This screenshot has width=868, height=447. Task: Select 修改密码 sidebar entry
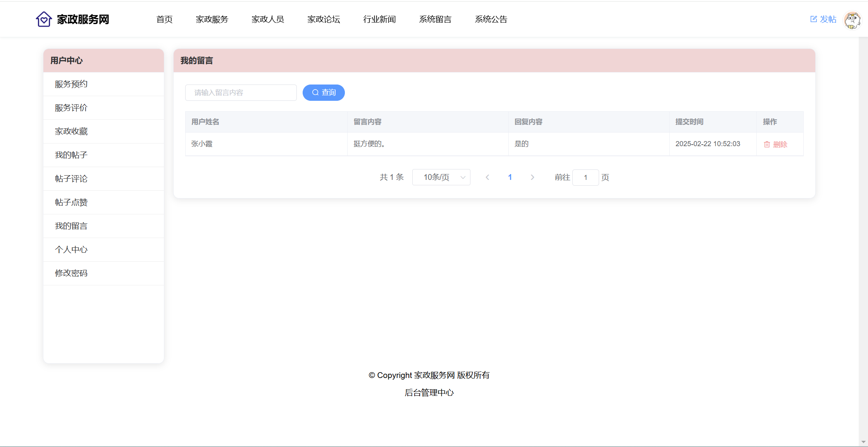(71, 273)
